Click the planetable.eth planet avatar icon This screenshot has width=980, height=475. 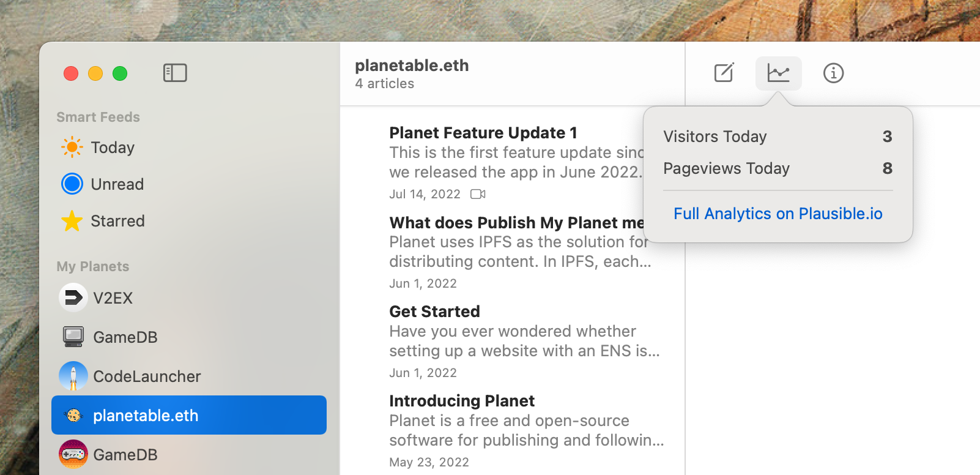[73, 416]
